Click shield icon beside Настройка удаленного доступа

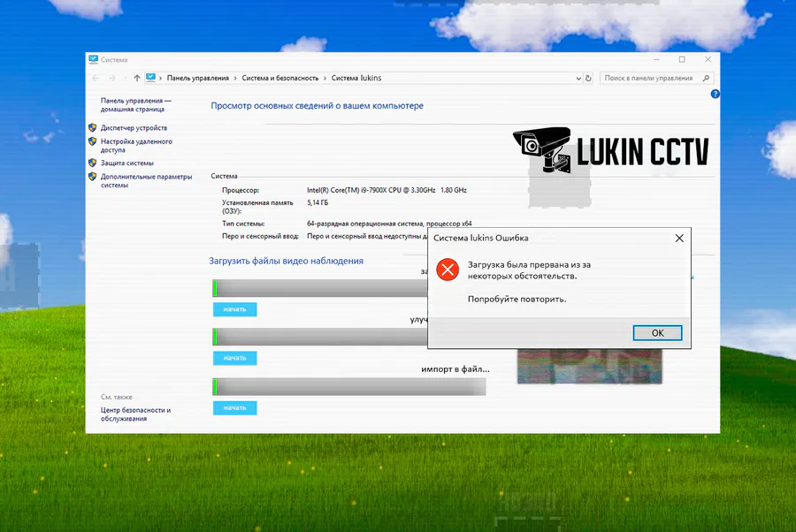coord(92,141)
